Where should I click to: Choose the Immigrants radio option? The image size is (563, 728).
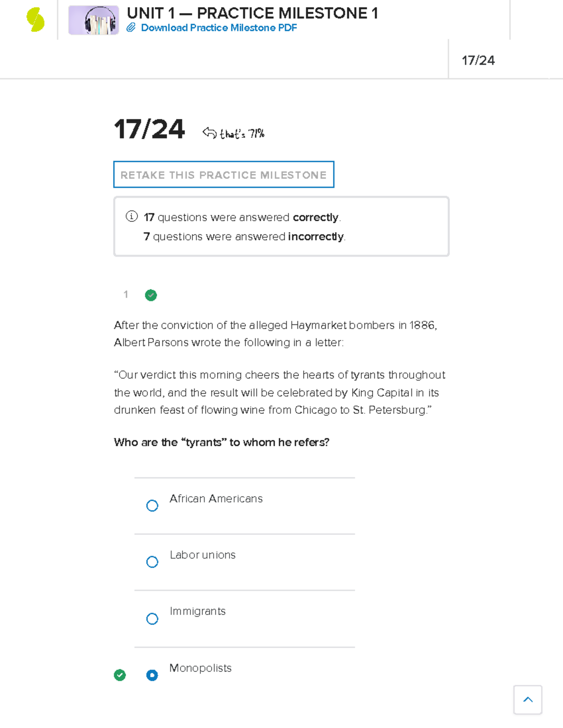pyautogui.click(x=152, y=619)
